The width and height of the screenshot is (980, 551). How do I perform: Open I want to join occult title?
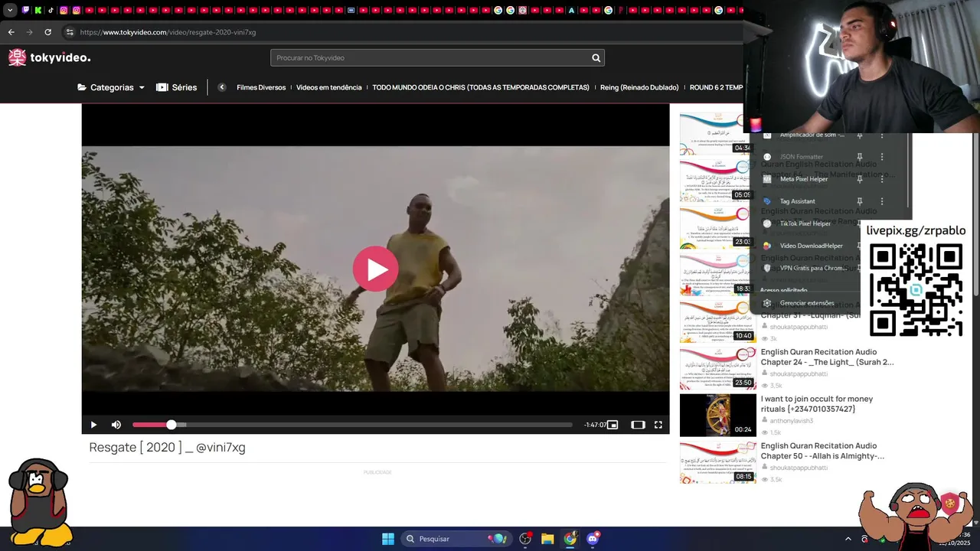pos(817,404)
